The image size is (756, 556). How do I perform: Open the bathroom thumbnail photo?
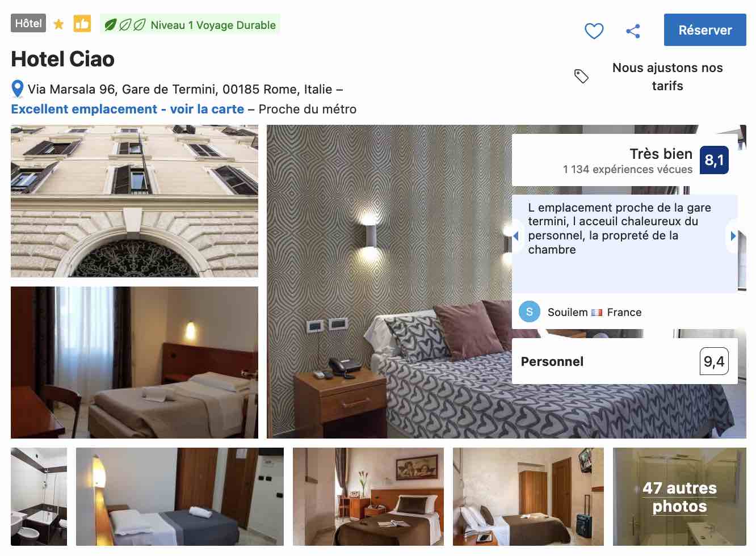point(39,496)
